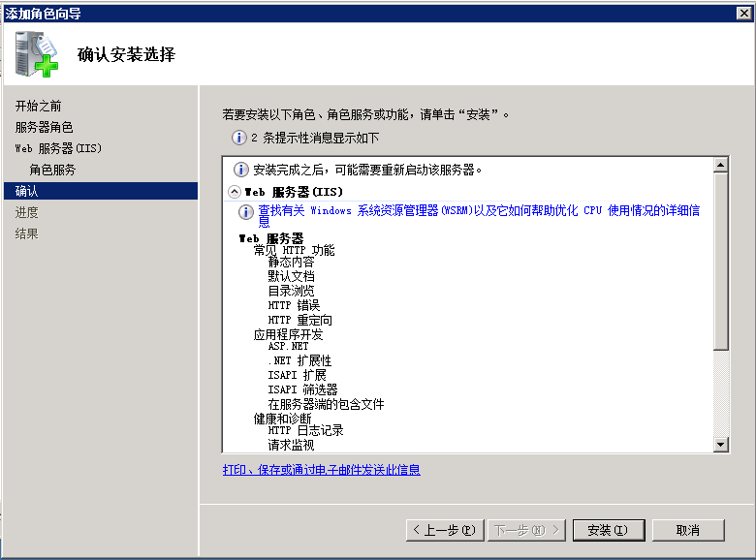Click HTTP 日志记录 entry

[305, 430]
